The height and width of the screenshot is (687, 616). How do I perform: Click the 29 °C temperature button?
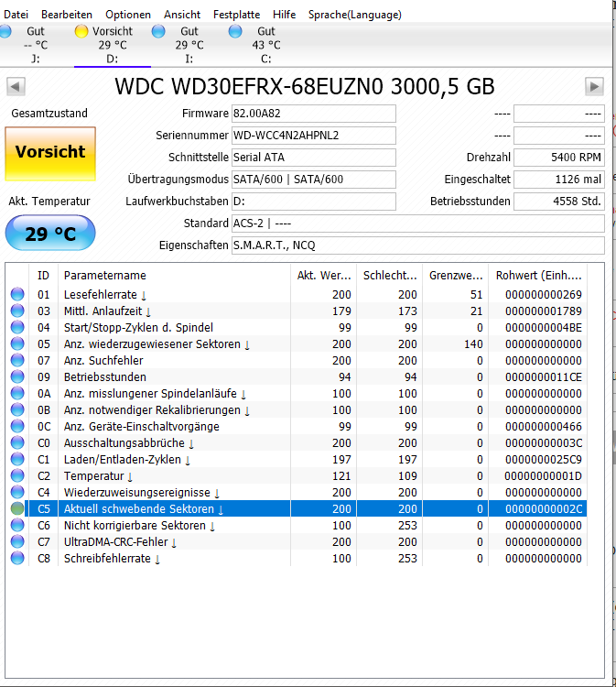click(x=50, y=233)
